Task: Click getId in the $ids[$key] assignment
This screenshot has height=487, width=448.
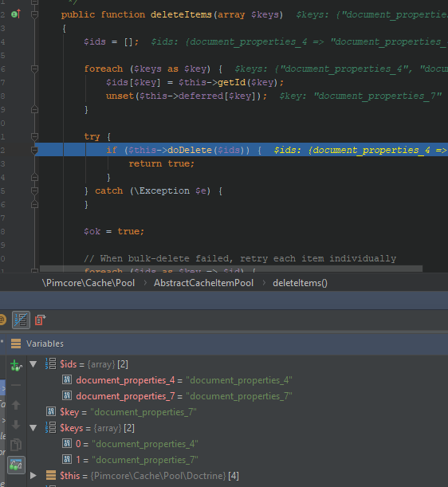Action: 232,82
